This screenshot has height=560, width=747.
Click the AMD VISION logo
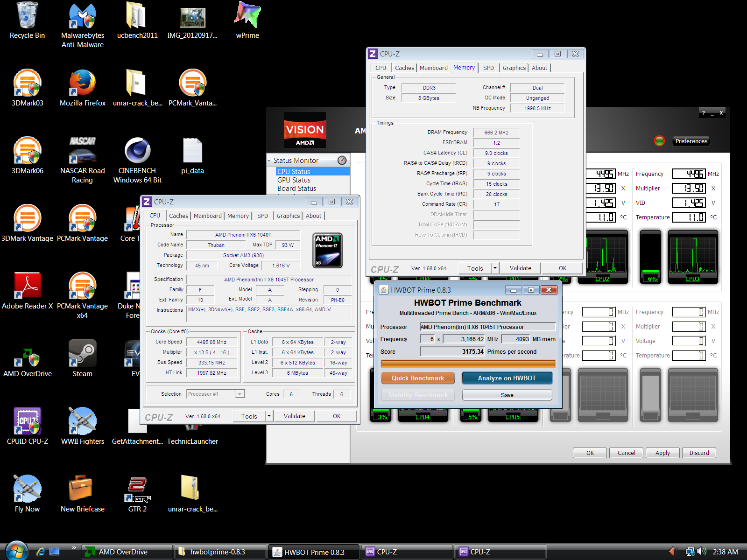click(x=305, y=130)
